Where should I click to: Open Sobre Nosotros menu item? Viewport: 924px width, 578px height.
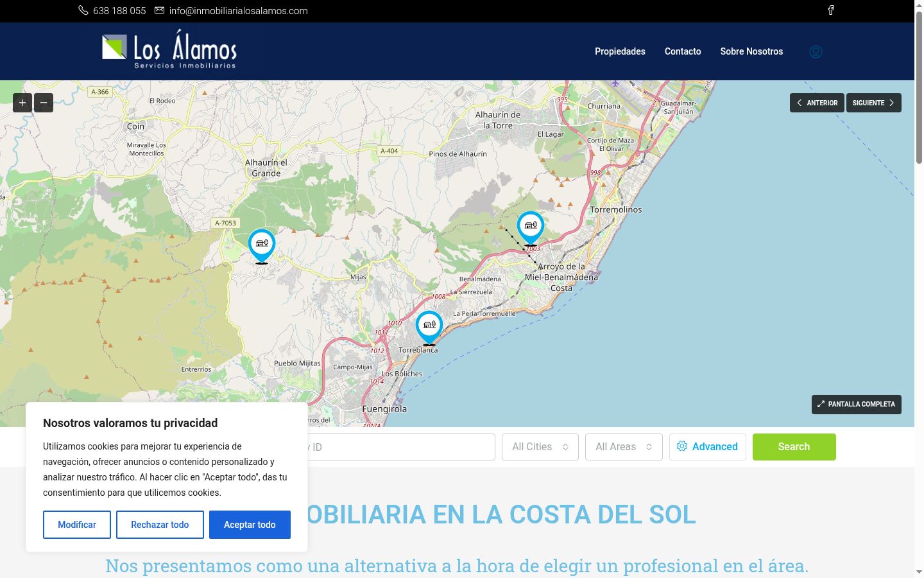click(x=751, y=51)
